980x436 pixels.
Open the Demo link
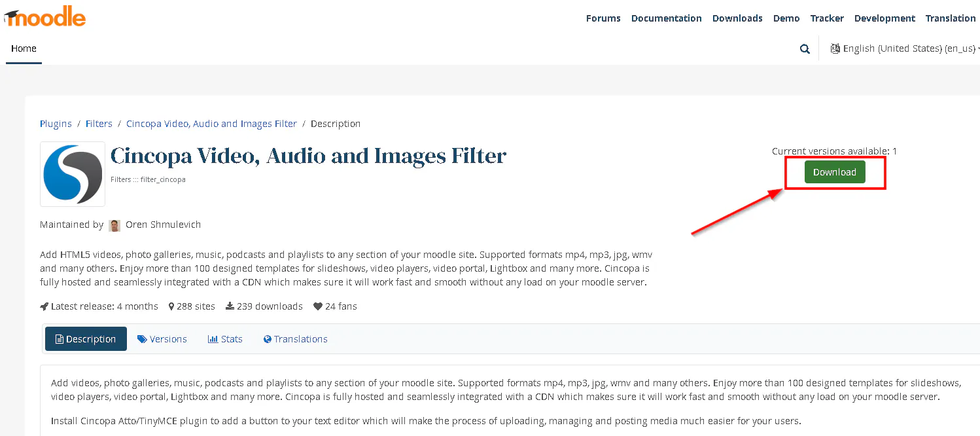click(786, 18)
